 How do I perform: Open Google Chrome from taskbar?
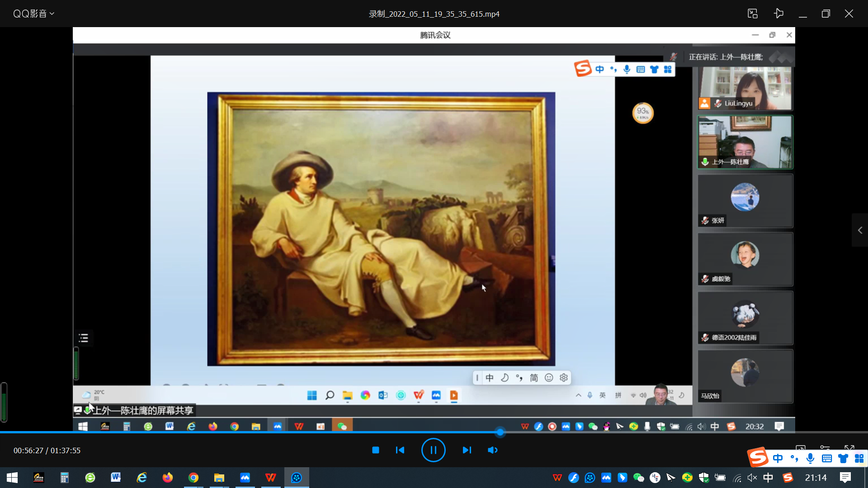(193, 478)
